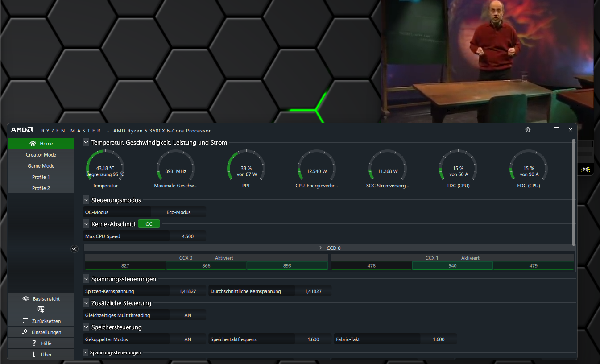600x364 pixels.
Task: Select Eco-Modus control mode
Action: (179, 212)
